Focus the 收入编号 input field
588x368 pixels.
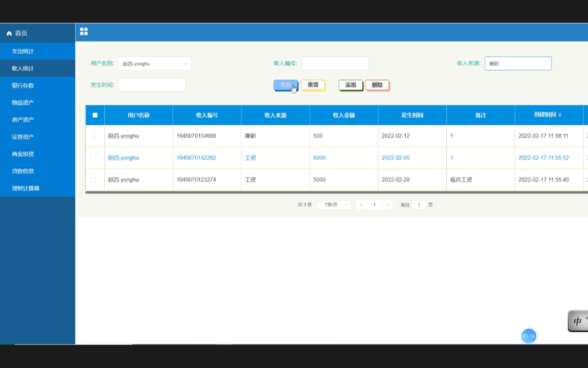(x=335, y=63)
